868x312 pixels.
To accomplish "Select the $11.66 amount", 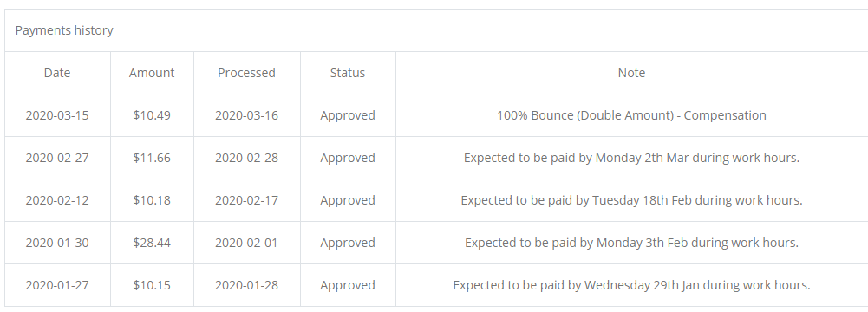I will [x=152, y=159].
